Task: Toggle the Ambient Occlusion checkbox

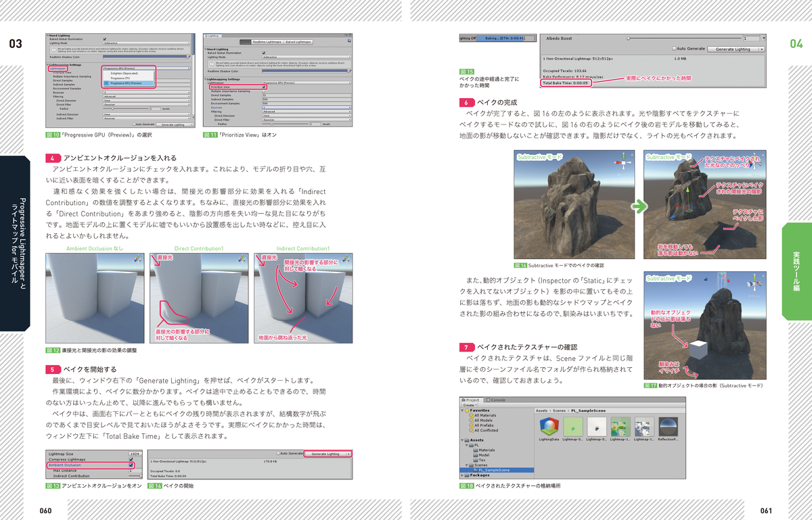Action: 131,465
